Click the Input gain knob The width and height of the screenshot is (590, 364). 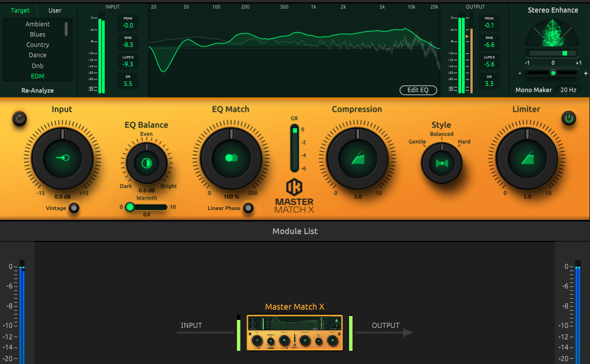click(x=62, y=159)
